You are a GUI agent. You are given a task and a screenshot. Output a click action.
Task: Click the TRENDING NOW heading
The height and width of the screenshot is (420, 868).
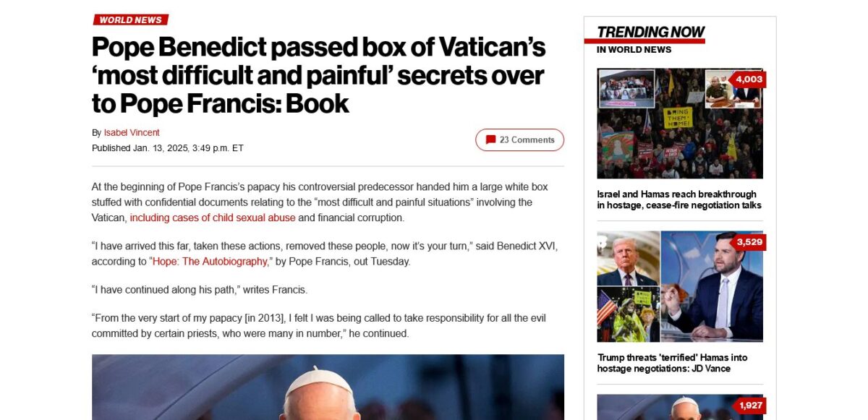tap(650, 32)
